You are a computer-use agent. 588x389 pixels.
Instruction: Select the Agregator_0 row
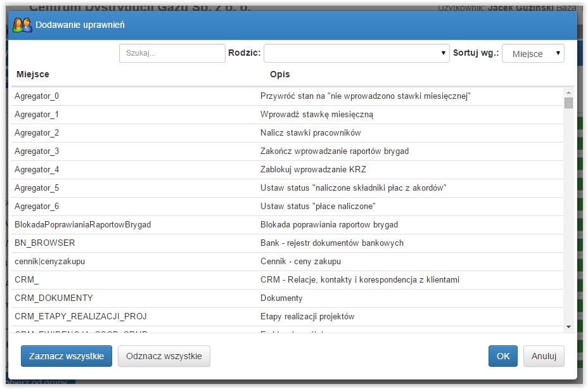[x=287, y=96]
